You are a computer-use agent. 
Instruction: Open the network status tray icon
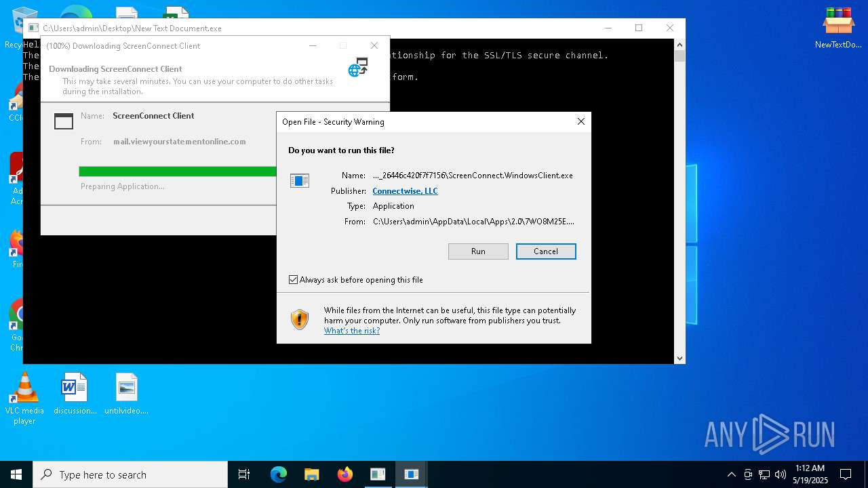pos(764,474)
